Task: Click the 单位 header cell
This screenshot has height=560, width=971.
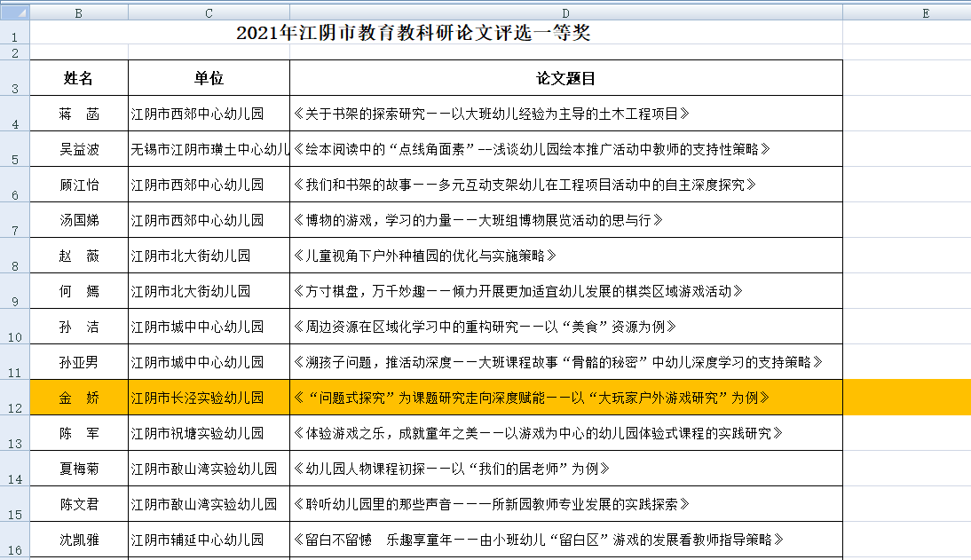Action: (x=209, y=78)
